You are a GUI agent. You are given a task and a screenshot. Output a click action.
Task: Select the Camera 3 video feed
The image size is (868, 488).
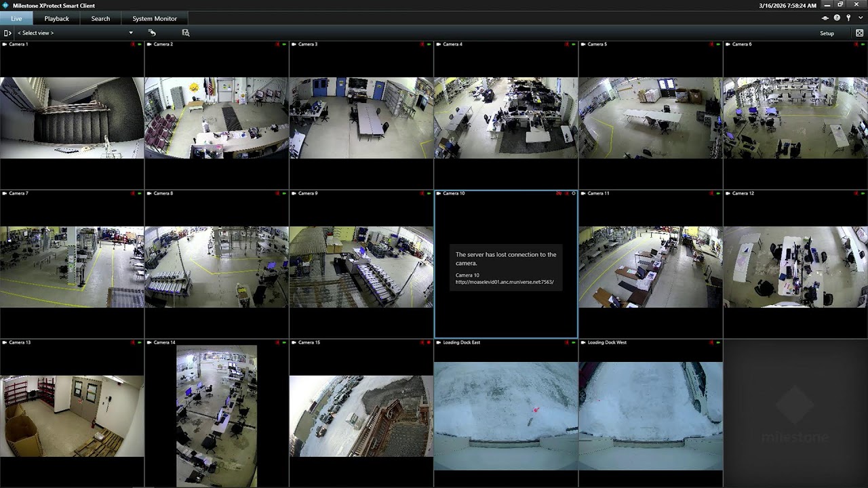[361, 118]
